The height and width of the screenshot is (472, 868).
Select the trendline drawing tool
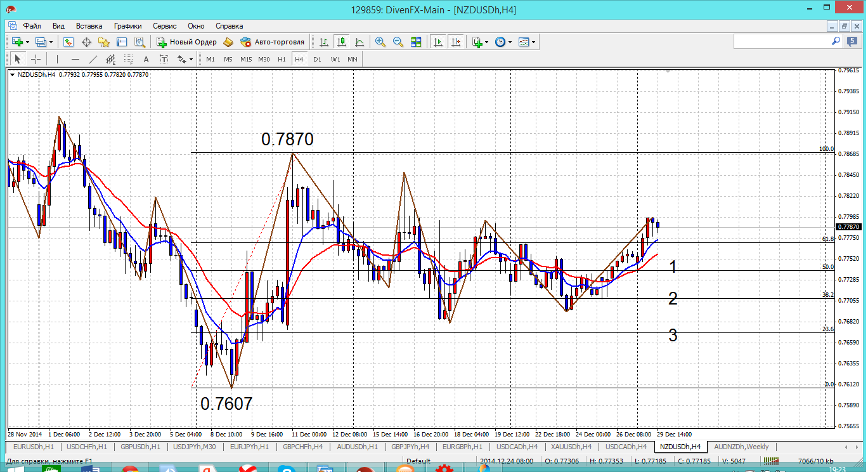(93, 59)
